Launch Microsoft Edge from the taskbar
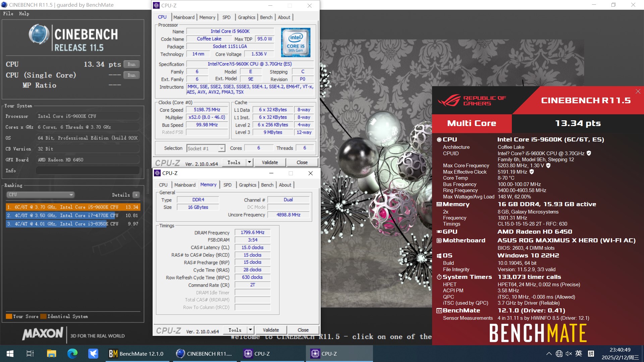644x362 pixels. pos(72,354)
